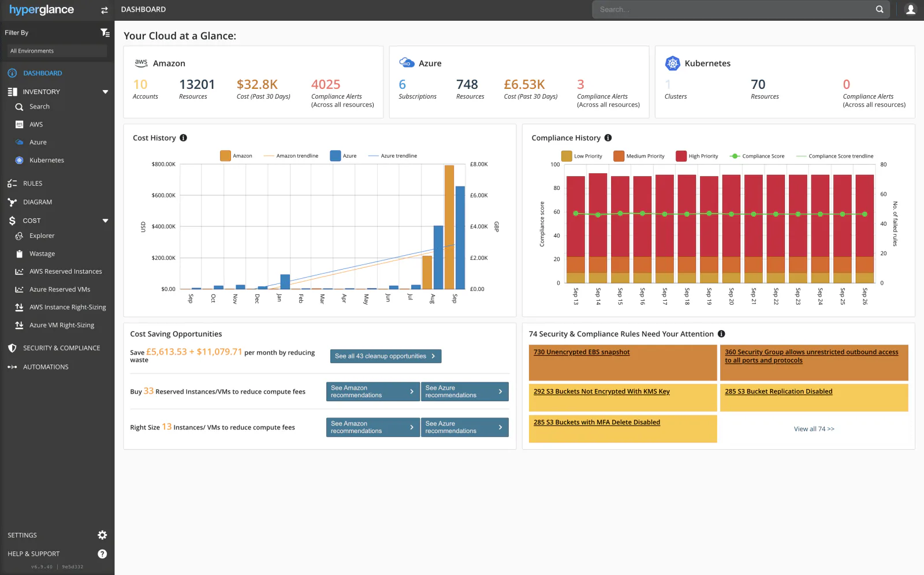Click the filter icon next to Filter By

[105, 33]
